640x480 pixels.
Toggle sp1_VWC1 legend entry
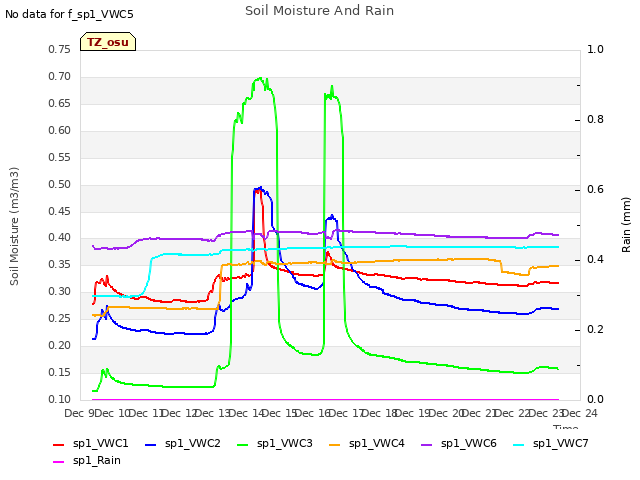pos(91,444)
